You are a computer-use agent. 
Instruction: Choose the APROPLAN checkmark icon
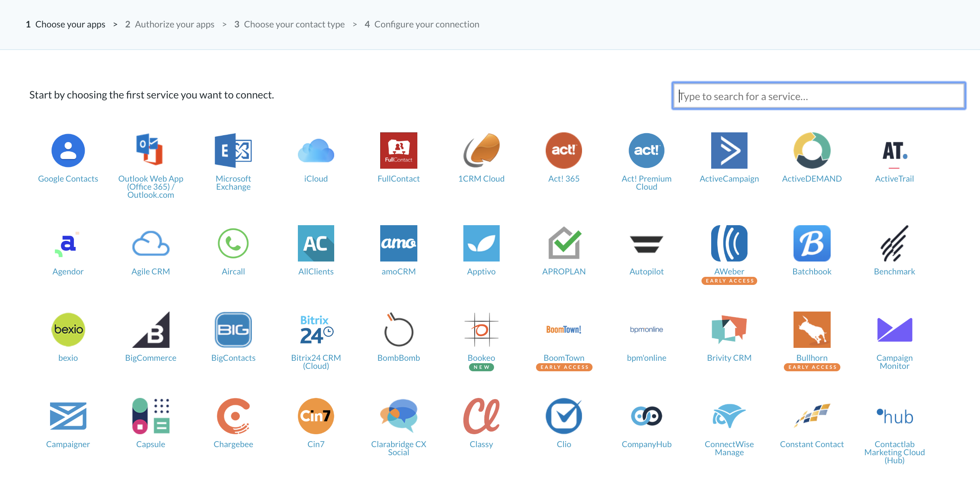(564, 243)
